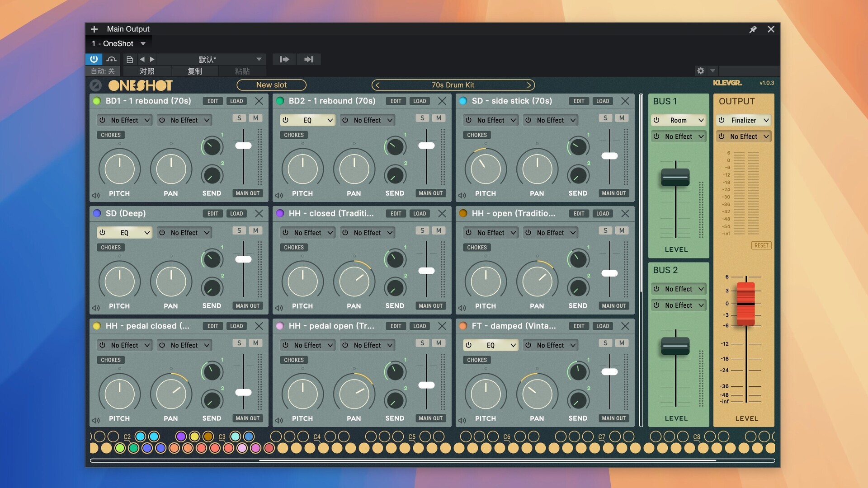Toggle the Bus 1 Room effect power
This screenshot has height=488, width=868.
pyautogui.click(x=656, y=120)
